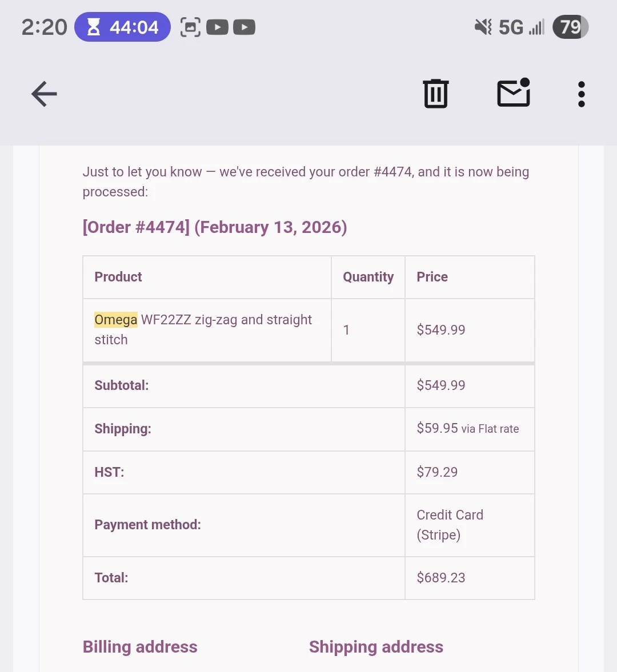The width and height of the screenshot is (617, 672).
Task: Delete this email with trash icon
Action: pos(436,94)
